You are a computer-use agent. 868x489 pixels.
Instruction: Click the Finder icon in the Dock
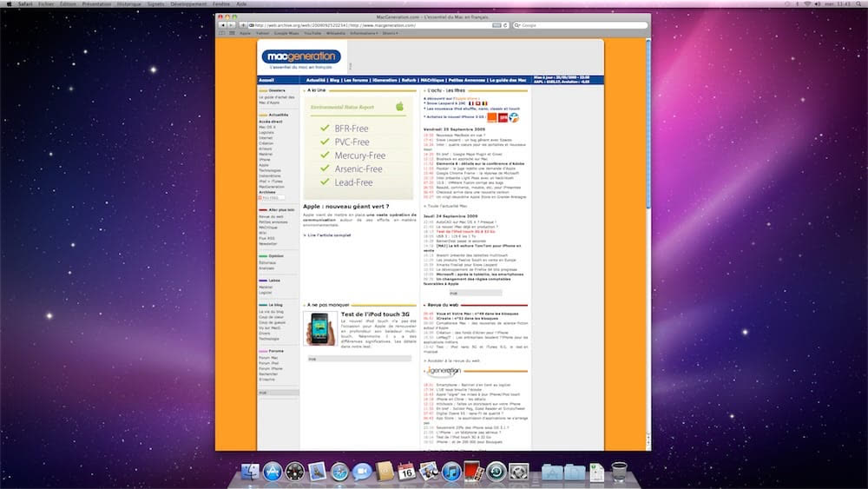click(250, 472)
